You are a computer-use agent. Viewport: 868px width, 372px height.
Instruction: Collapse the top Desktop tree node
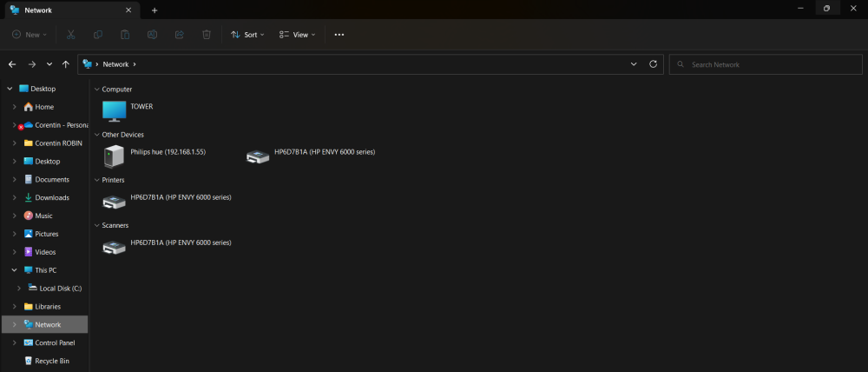click(x=10, y=89)
